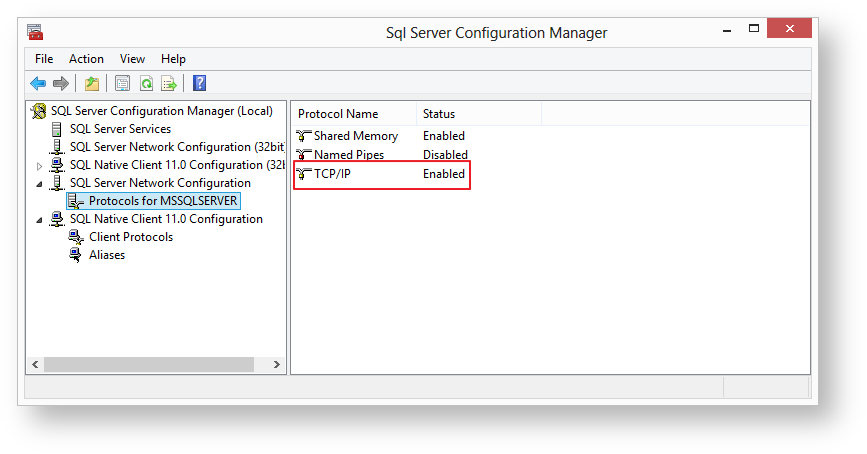Click the Refresh toolbar icon
The height and width of the screenshot is (454, 867).
146,83
